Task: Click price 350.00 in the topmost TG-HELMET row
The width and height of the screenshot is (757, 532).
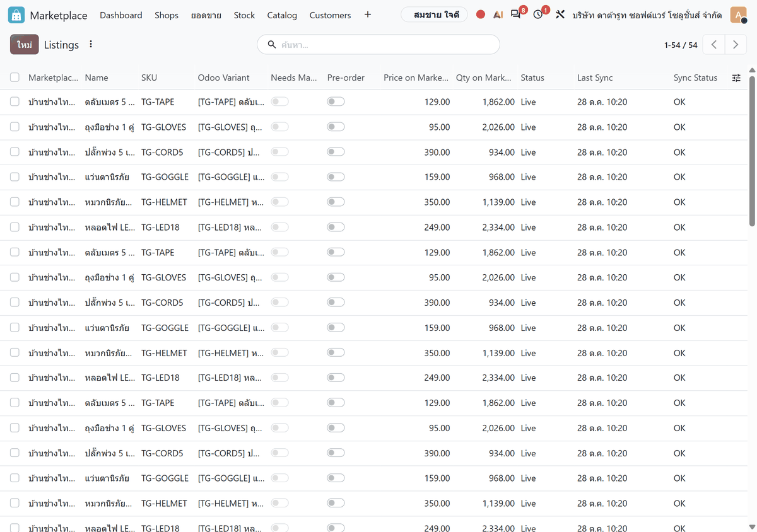Action: click(437, 202)
